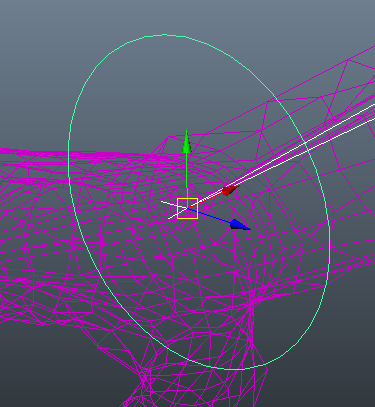
Task: Click the yellow center square move handle
Action: [187, 208]
